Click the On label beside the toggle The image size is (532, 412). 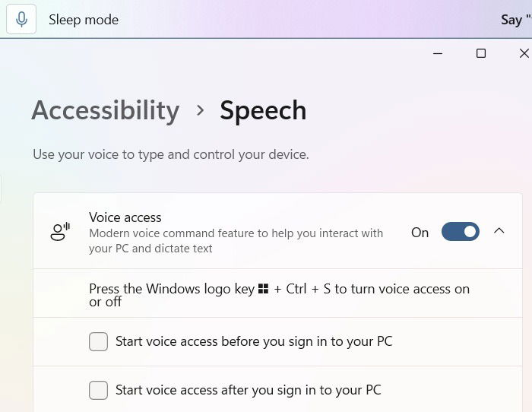pyautogui.click(x=420, y=233)
